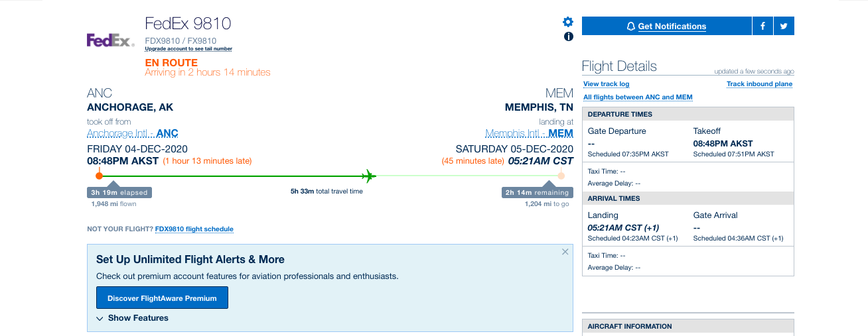
Task: Click the destination marker on progress line
Action: coord(561,176)
